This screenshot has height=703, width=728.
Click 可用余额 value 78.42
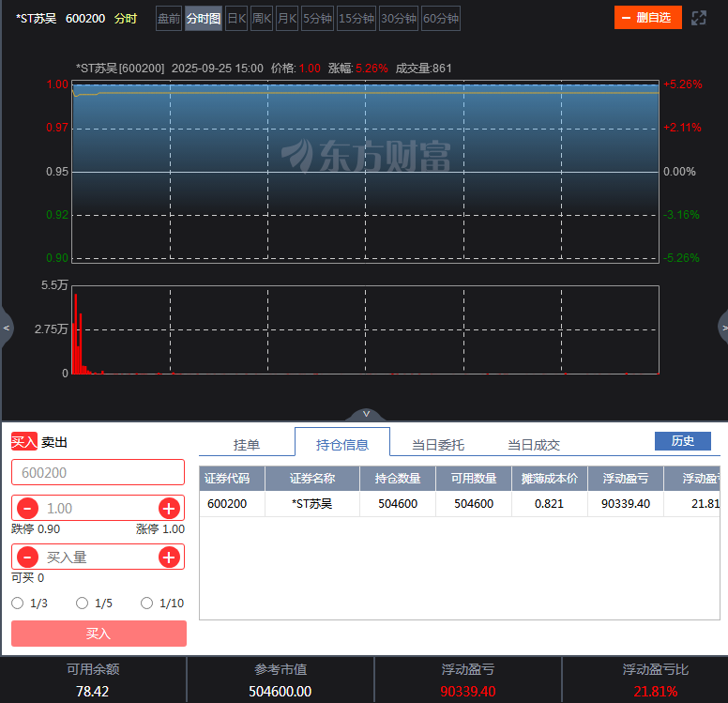pyautogui.click(x=92, y=692)
